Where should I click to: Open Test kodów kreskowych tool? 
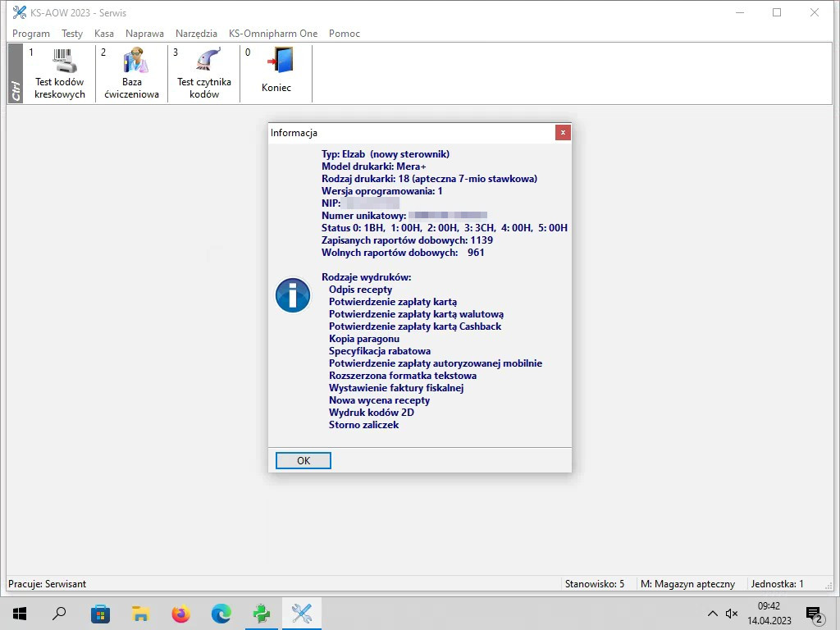click(x=59, y=73)
